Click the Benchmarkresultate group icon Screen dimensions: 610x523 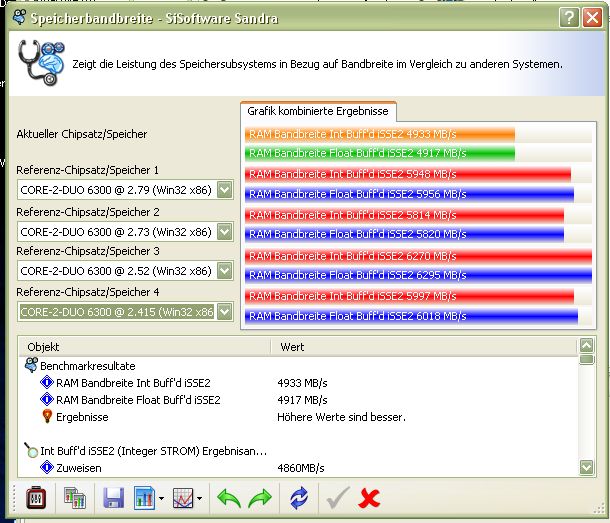31,365
